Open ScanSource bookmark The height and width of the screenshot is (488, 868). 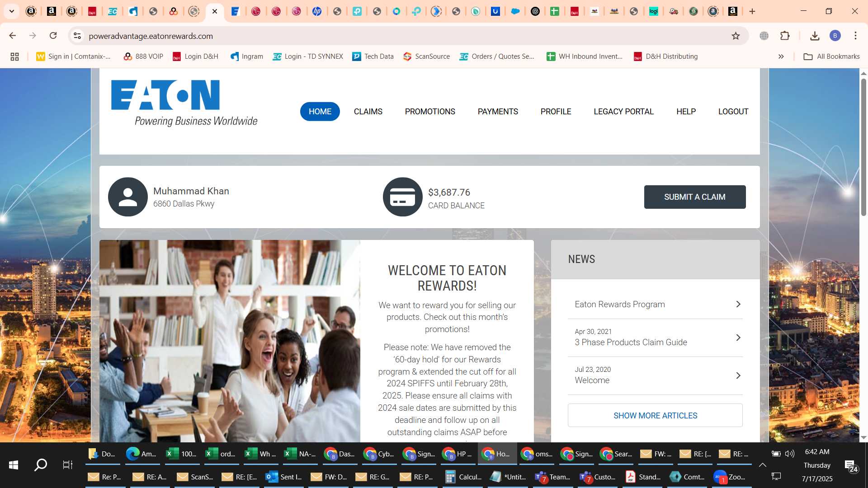coord(427,56)
